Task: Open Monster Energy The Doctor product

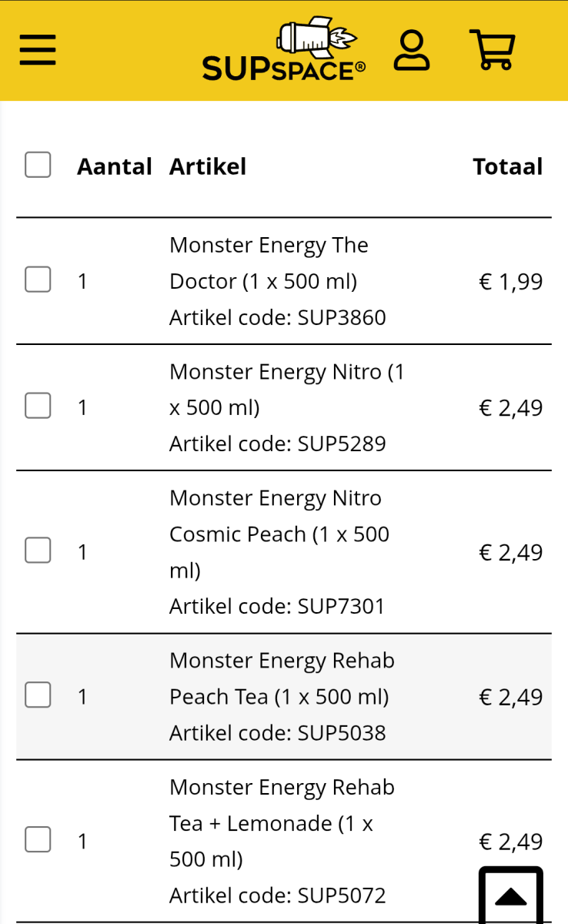Action: (269, 263)
